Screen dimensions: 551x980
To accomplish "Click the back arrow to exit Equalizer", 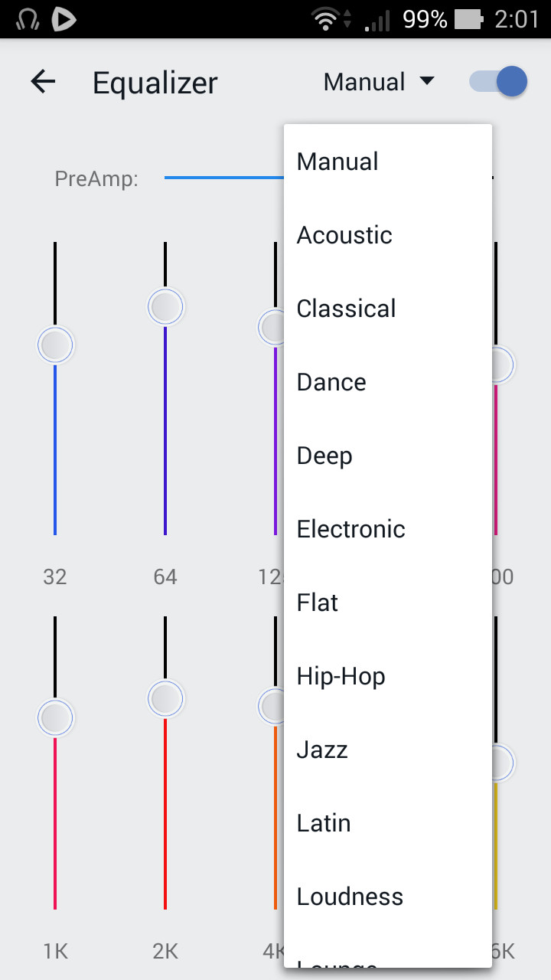I will pos(44,82).
